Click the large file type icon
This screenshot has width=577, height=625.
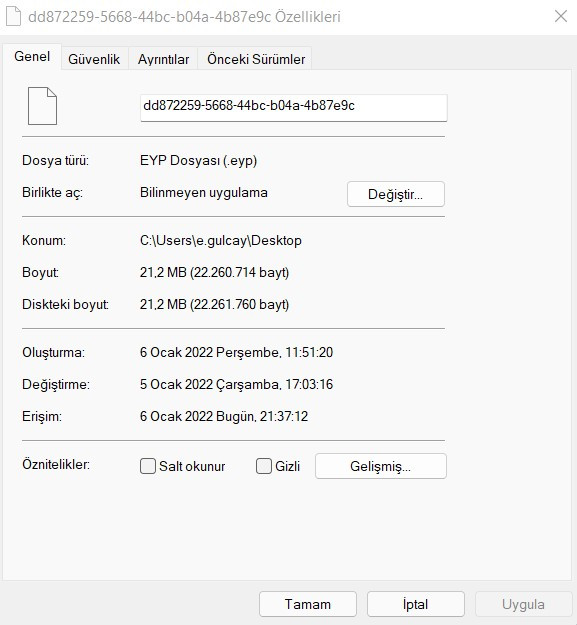point(42,106)
